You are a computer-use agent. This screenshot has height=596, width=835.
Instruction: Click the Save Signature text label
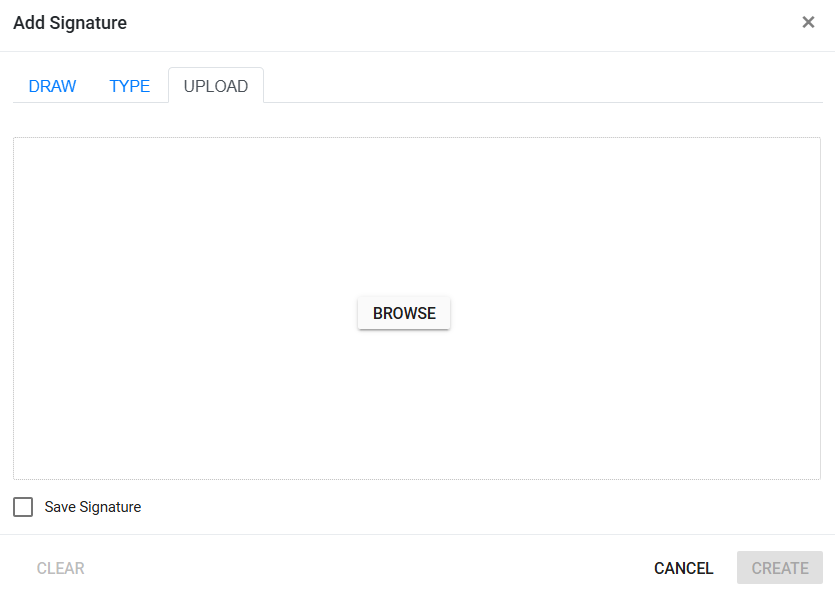90,506
